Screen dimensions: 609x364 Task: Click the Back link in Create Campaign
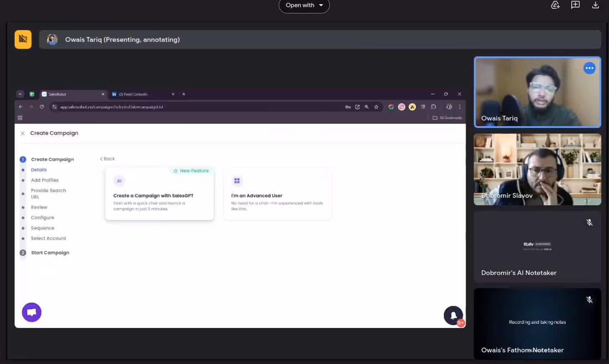click(x=107, y=158)
